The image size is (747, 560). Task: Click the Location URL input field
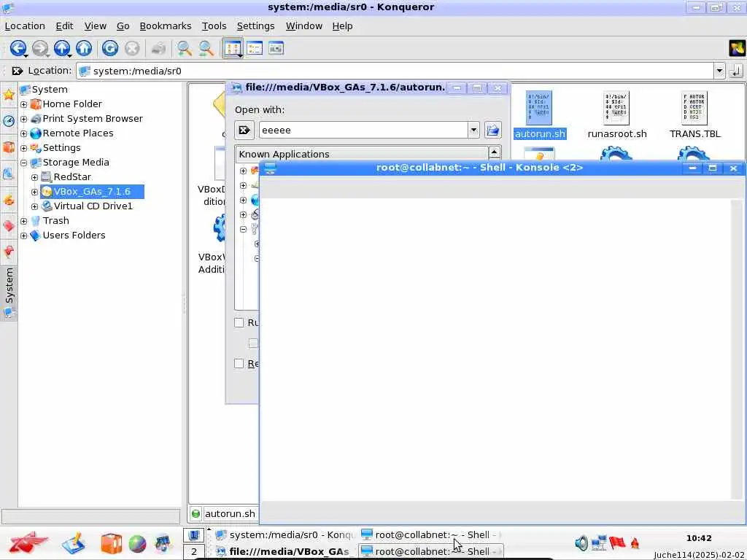click(395, 71)
